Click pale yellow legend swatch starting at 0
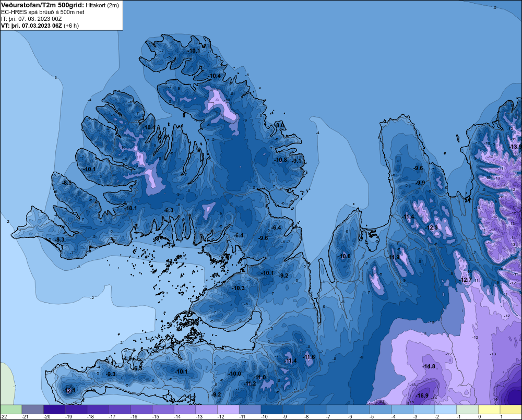This screenshot has height=420, width=522. pos(489,410)
